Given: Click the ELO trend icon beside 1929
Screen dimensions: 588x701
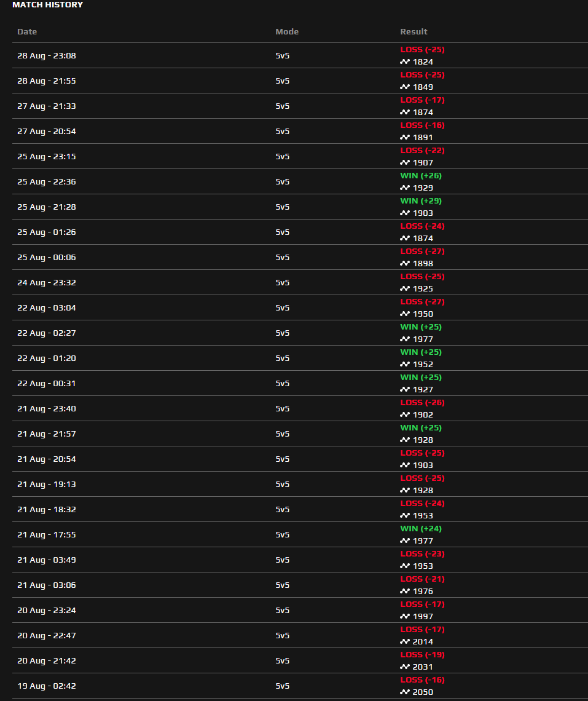Looking at the screenshot, I should pyautogui.click(x=405, y=188).
